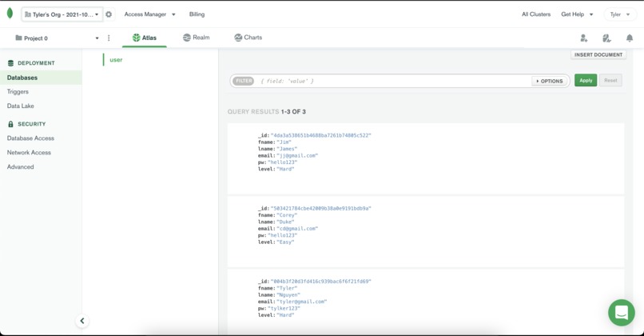Viewport: 644px width, 336px height.
Task: Click the lname "Nguyen" value
Action: pyautogui.click(x=288, y=295)
